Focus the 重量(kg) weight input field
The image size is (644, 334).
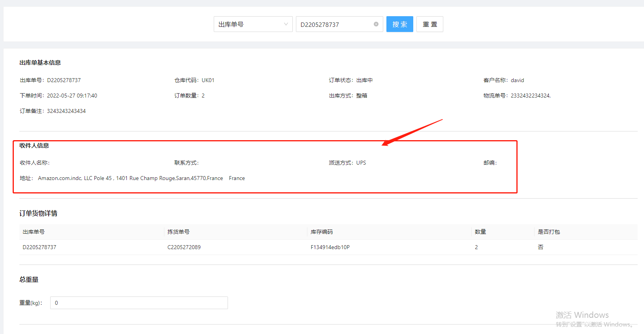[139, 303]
